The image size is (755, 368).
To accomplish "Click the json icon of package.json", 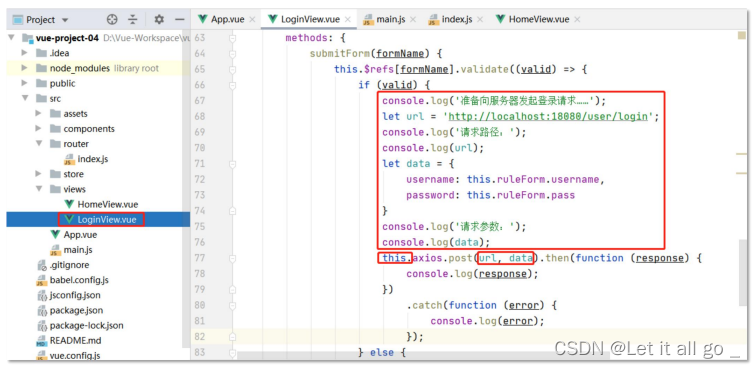I will pos(42,310).
